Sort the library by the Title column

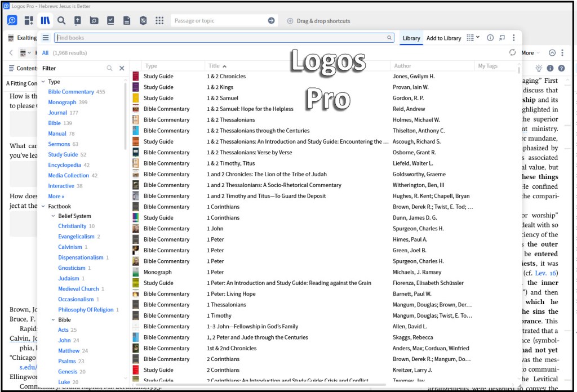[214, 66]
